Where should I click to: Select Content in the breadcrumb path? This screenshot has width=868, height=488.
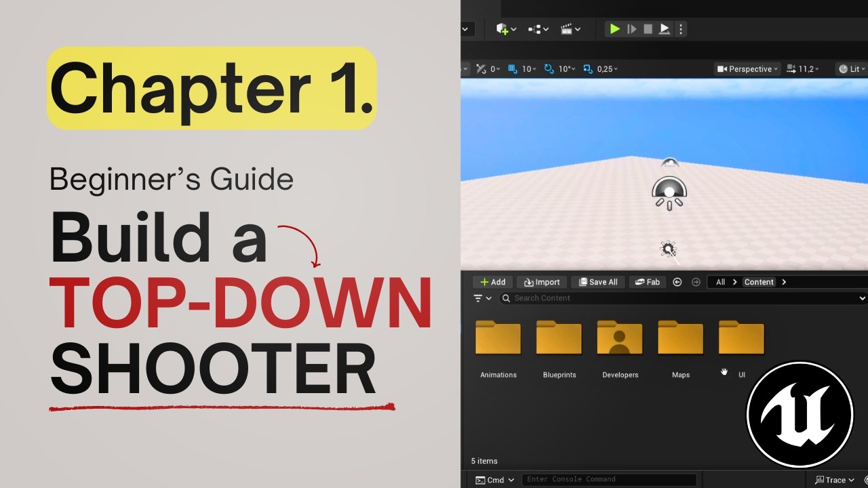click(759, 282)
